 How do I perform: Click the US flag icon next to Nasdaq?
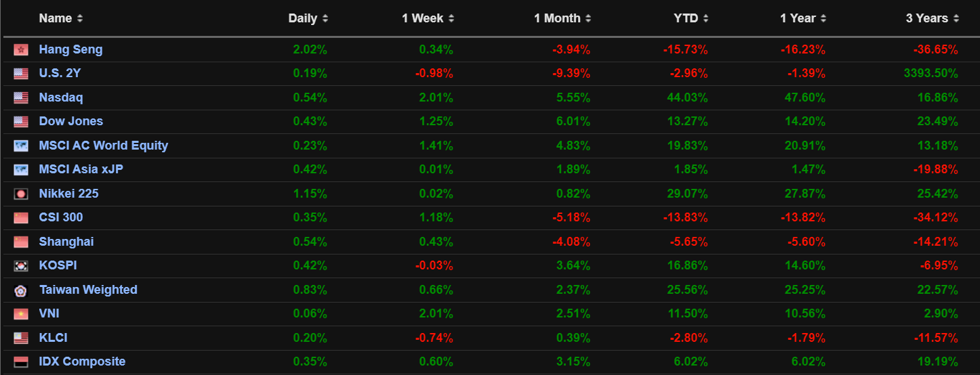[21, 98]
